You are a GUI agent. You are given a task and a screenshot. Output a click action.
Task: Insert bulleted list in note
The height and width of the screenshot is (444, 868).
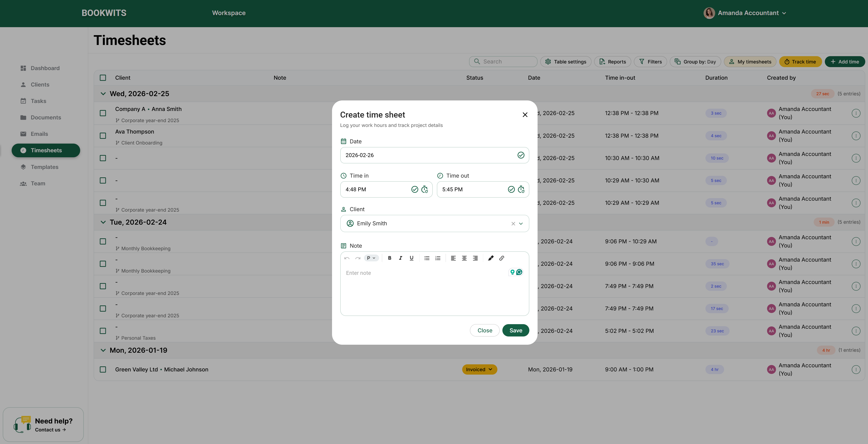pyautogui.click(x=427, y=258)
